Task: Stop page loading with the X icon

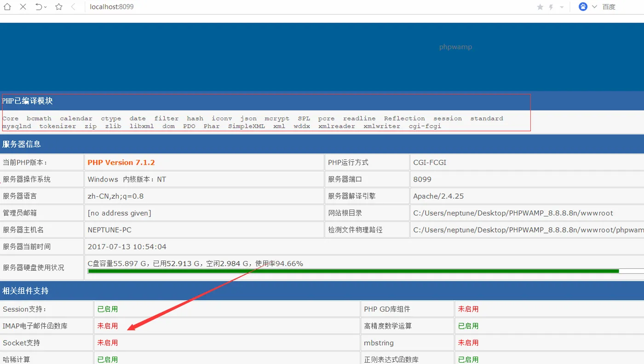Action: (x=23, y=7)
